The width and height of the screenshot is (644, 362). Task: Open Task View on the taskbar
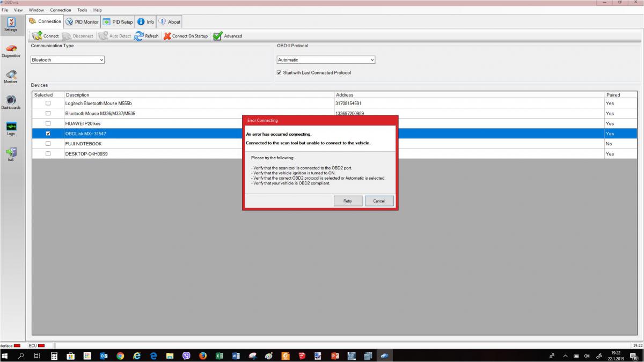36,356
